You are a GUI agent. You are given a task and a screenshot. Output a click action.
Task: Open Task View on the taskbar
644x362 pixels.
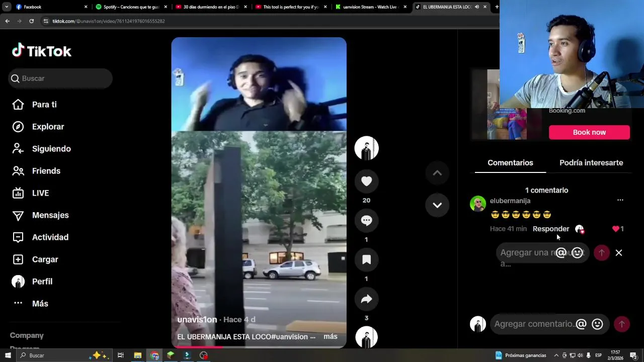coord(121,355)
